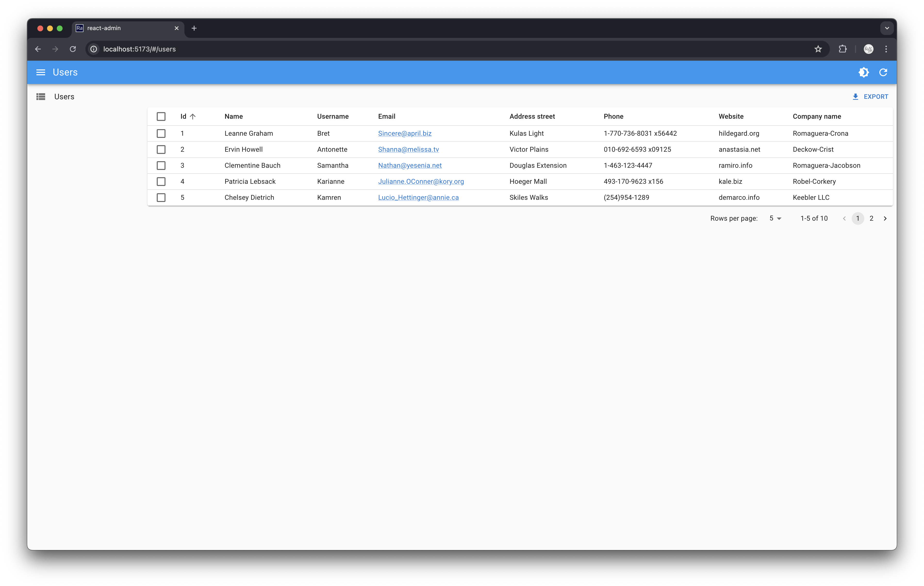Go to the previous page chevron
The height and width of the screenshot is (586, 924).
click(844, 218)
